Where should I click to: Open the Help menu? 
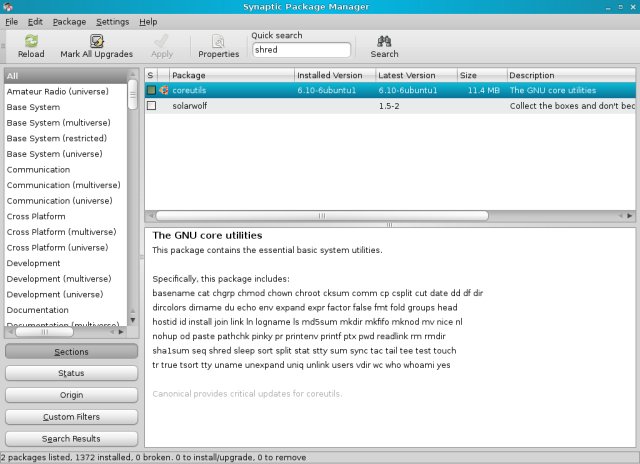pos(148,22)
